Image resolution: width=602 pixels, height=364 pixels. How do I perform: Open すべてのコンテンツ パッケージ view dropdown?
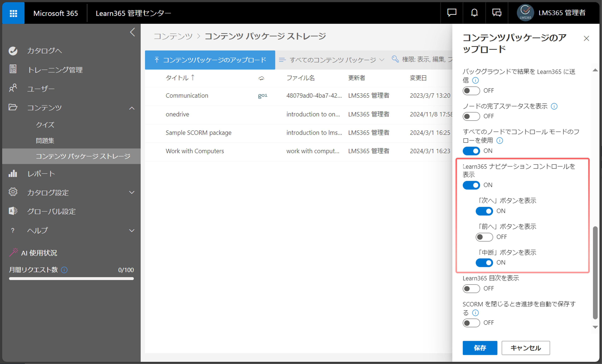332,60
